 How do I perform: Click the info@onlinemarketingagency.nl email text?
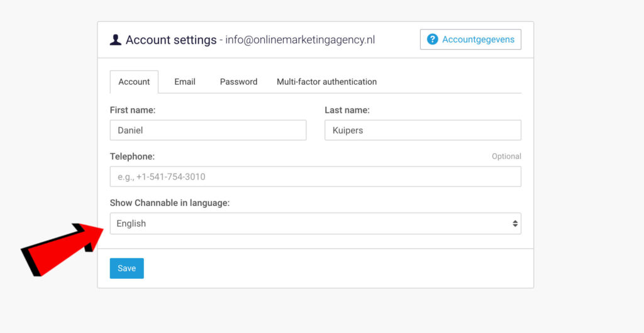pyautogui.click(x=301, y=40)
